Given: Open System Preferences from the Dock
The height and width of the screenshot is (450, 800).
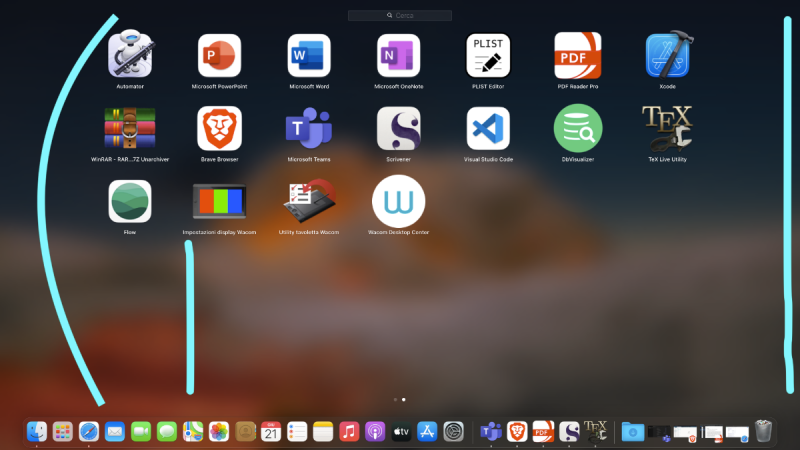Looking at the screenshot, I should click(x=453, y=432).
